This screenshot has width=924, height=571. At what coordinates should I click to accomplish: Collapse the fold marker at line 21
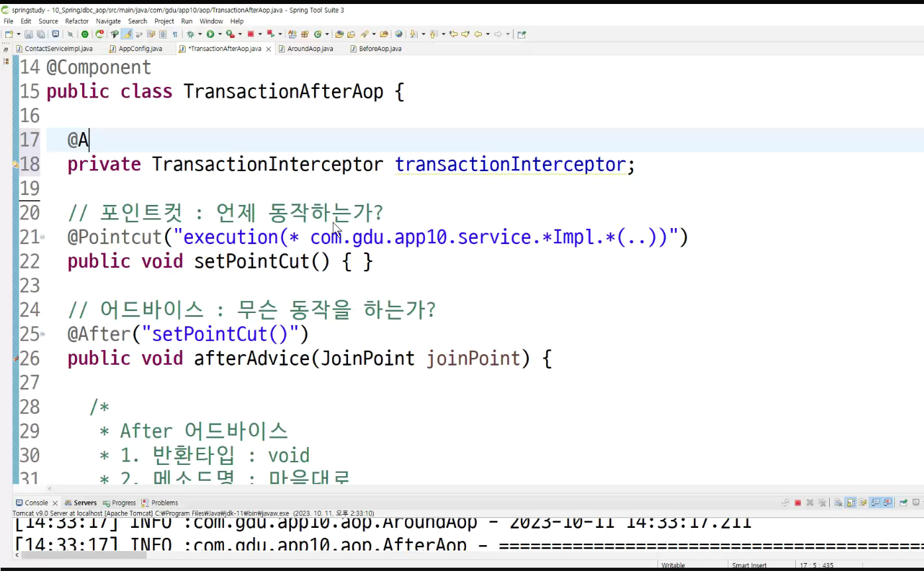(x=42, y=237)
